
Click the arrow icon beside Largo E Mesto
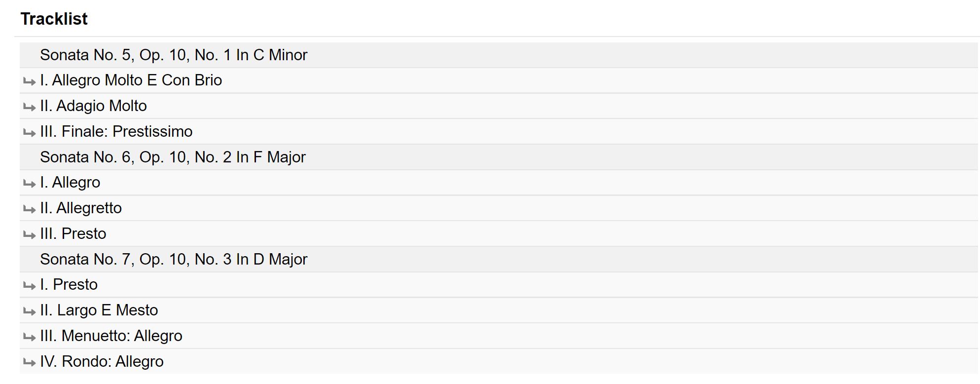tap(29, 311)
